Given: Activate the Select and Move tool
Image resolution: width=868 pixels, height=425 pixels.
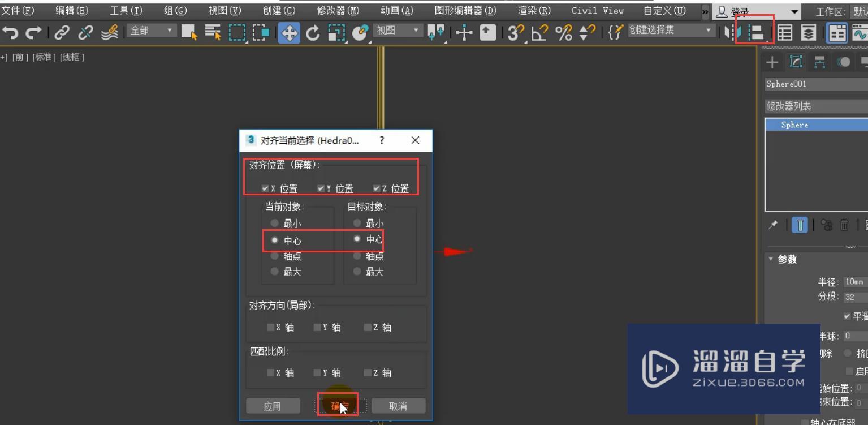Looking at the screenshot, I should coord(289,33).
